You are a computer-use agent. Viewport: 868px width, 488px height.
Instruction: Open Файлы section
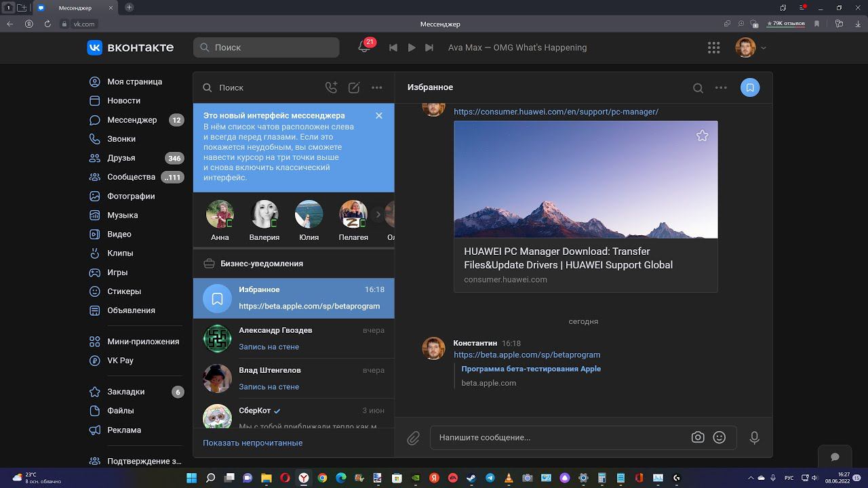pos(121,411)
